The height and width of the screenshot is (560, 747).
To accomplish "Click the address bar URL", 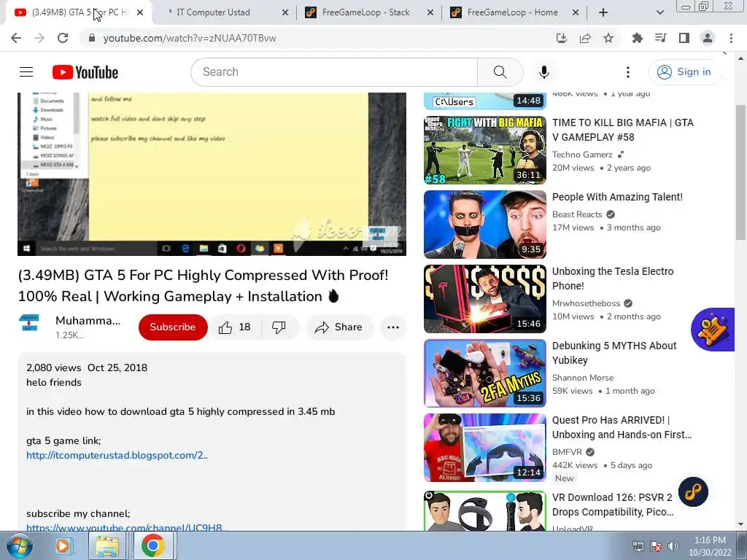I will 190,38.
